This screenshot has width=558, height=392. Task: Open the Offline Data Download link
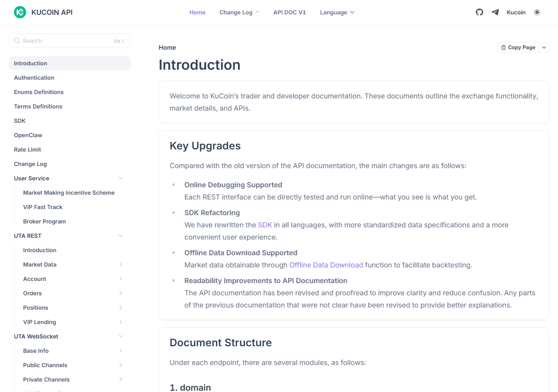326,265
